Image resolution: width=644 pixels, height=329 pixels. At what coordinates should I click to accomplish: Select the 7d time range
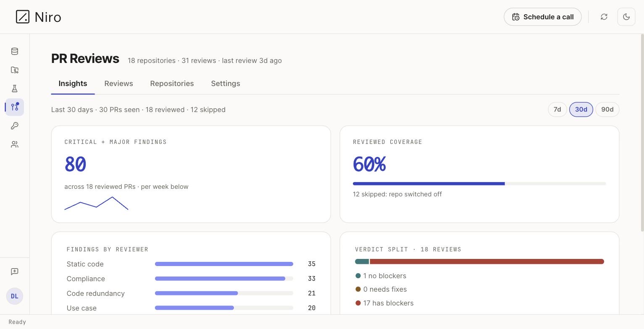(x=557, y=110)
